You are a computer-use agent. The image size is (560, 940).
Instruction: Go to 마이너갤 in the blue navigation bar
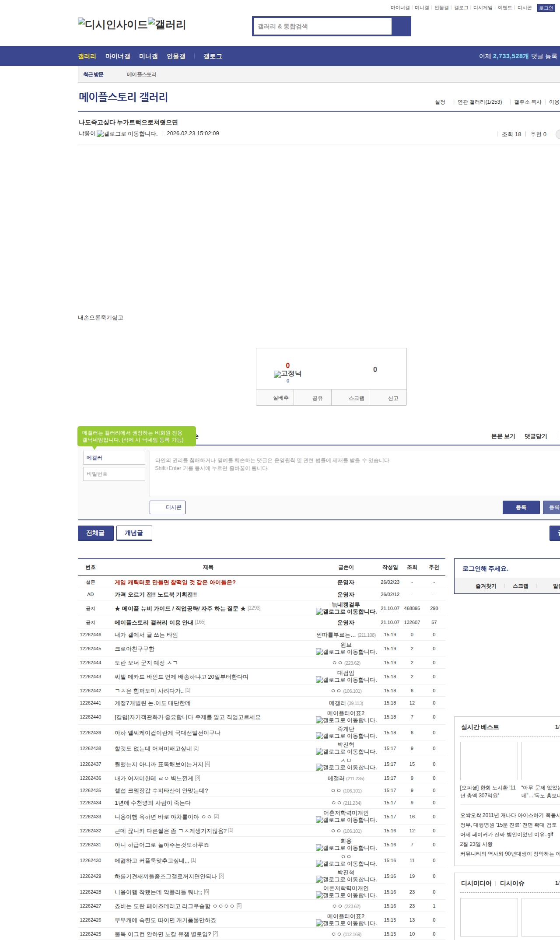(117, 56)
